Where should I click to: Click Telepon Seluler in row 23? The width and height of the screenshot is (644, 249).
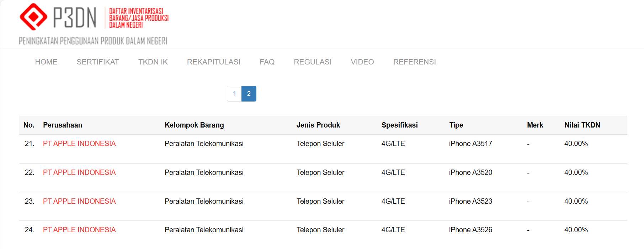coord(320,201)
